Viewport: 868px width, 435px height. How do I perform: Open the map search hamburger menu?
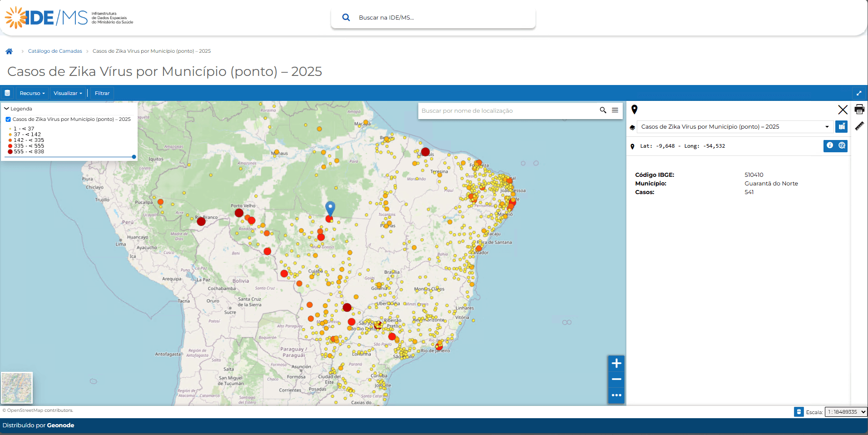(x=615, y=110)
